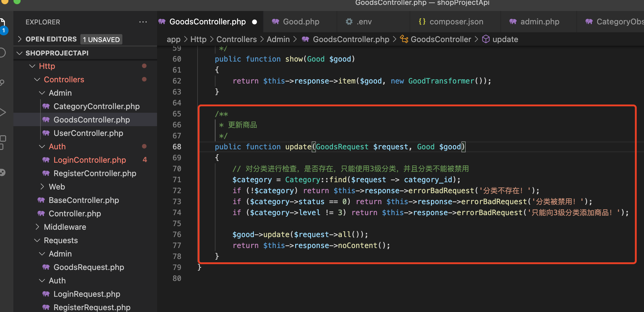Viewport: 644px width, 312px height.
Task: Collapse the Auth controllers folder
Action: 42,147
